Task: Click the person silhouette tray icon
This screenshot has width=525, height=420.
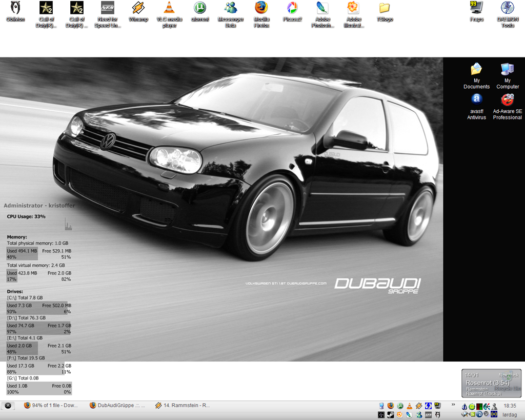Action: click(494, 406)
